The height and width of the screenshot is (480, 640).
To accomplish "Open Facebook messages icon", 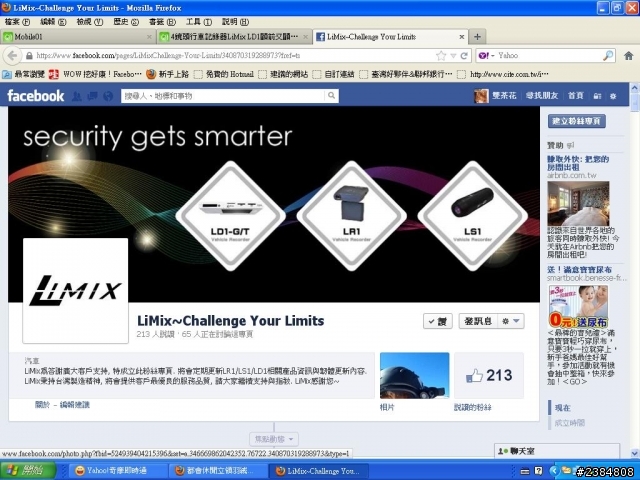I will point(93,96).
